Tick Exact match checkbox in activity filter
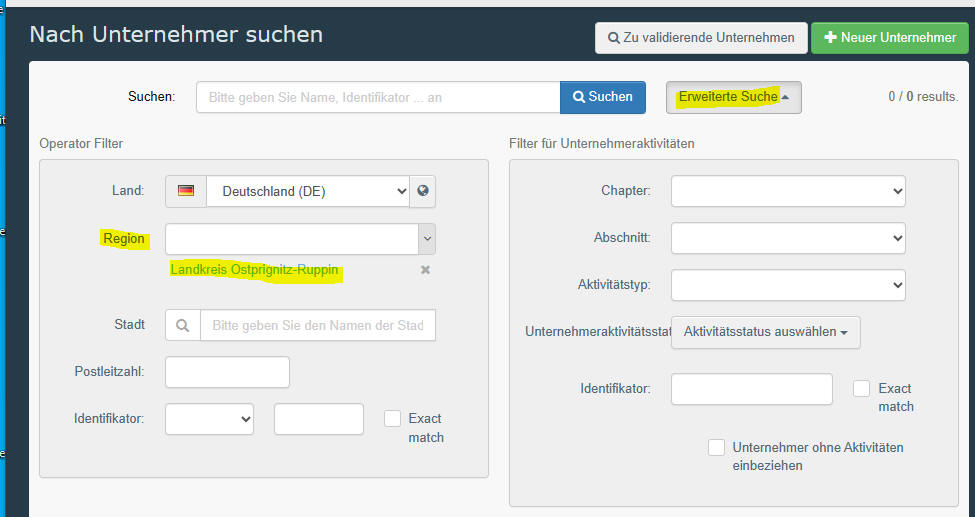The width and height of the screenshot is (975, 517). [x=861, y=388]
